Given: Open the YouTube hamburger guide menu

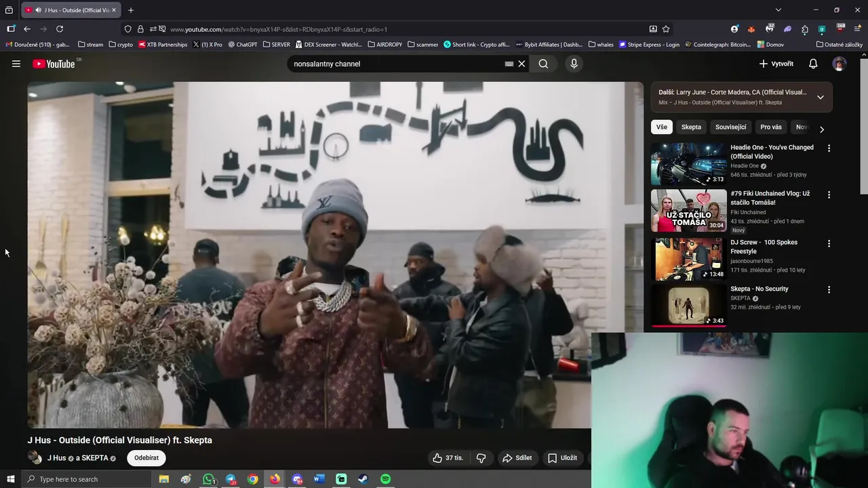Looking at the screenshot, I should pyautogui.click(x=16, y=64).
